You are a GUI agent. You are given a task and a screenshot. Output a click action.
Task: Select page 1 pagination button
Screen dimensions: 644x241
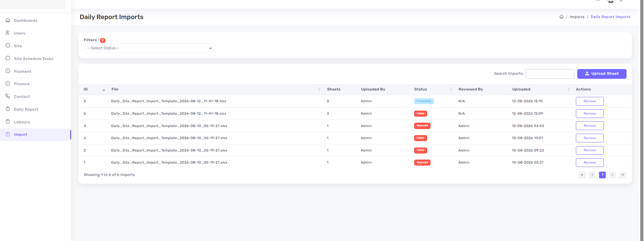point(602,175)
